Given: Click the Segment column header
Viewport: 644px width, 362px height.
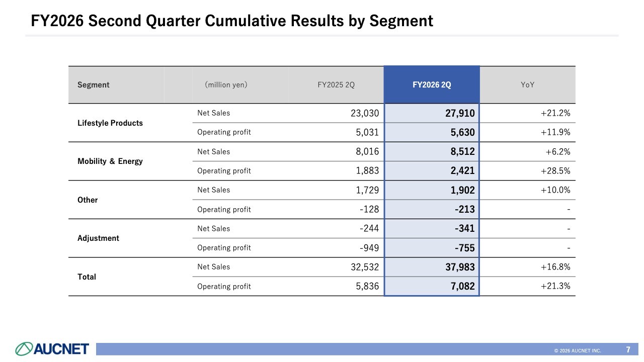Looking at the screenshot, I should [94, 85].
